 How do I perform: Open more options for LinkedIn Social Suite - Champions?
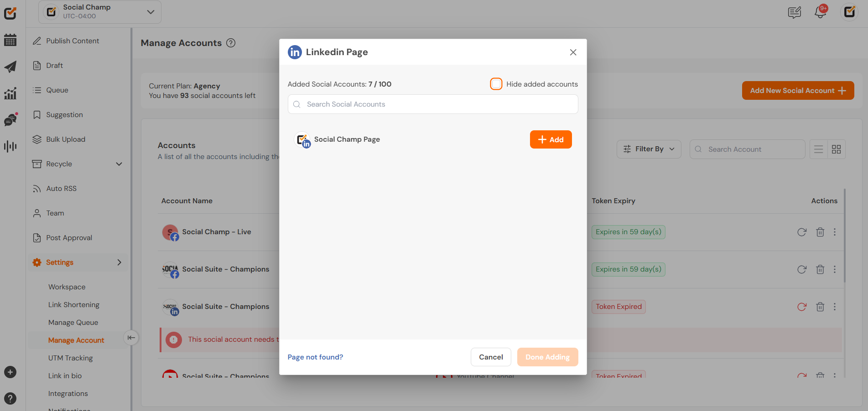[x=835, y=307]
